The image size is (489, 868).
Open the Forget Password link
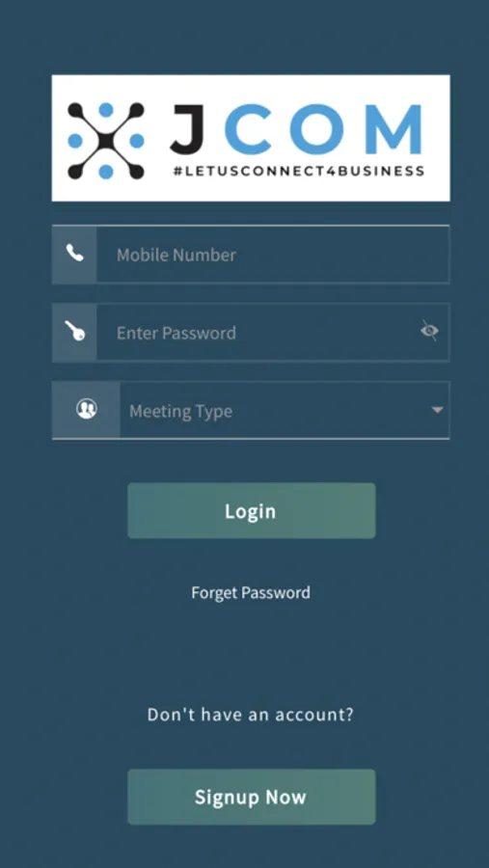[x=251, y=593]
